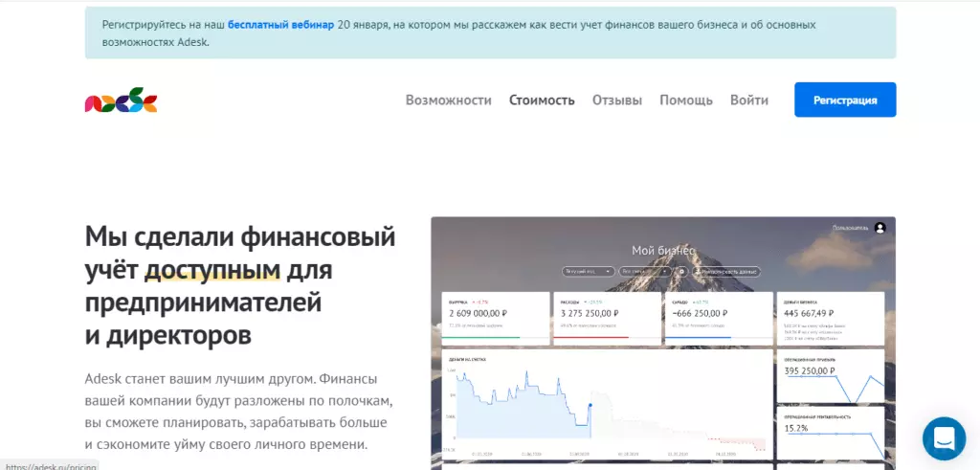The height and width of the screenshot is (470, 980).
Task: Click Войти to log in
Action: [748, 100]
